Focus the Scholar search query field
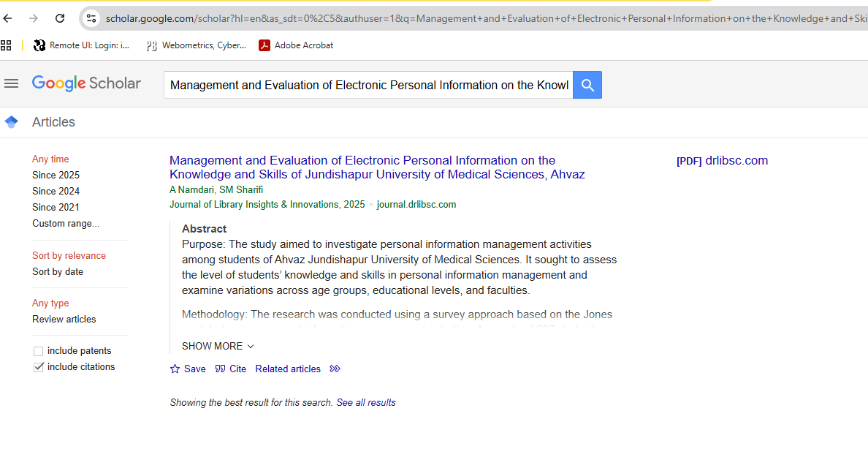This screenshot has height=449, width=868. tap(368, 85)
